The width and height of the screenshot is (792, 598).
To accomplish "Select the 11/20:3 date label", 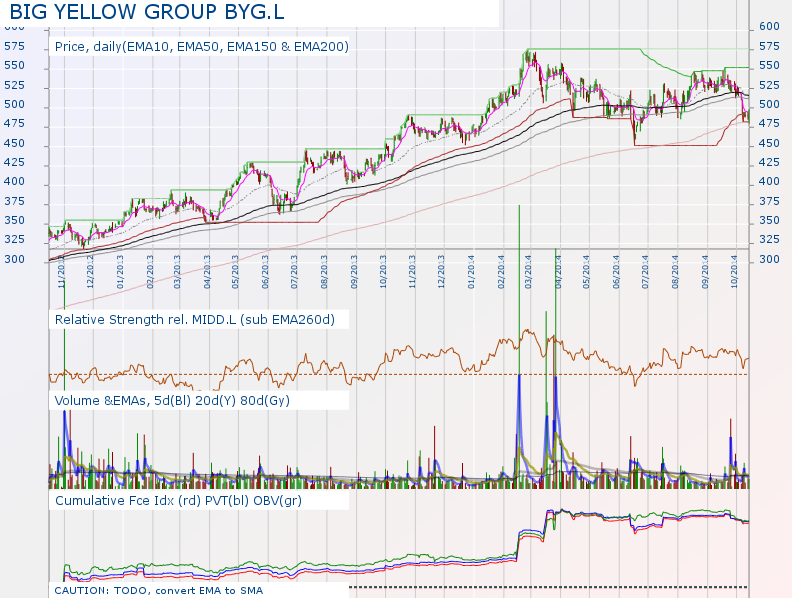I will (x=412, y=272).
